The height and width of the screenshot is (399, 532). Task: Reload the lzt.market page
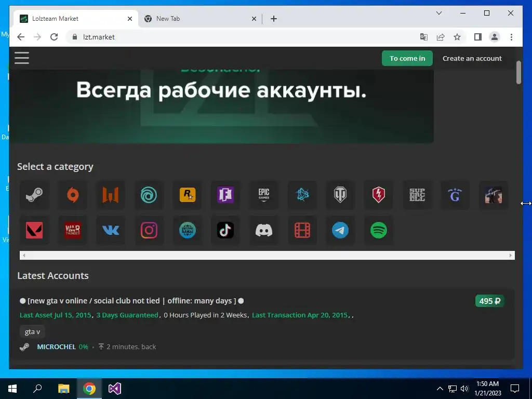pyautogui.click(x=54, y=37)
